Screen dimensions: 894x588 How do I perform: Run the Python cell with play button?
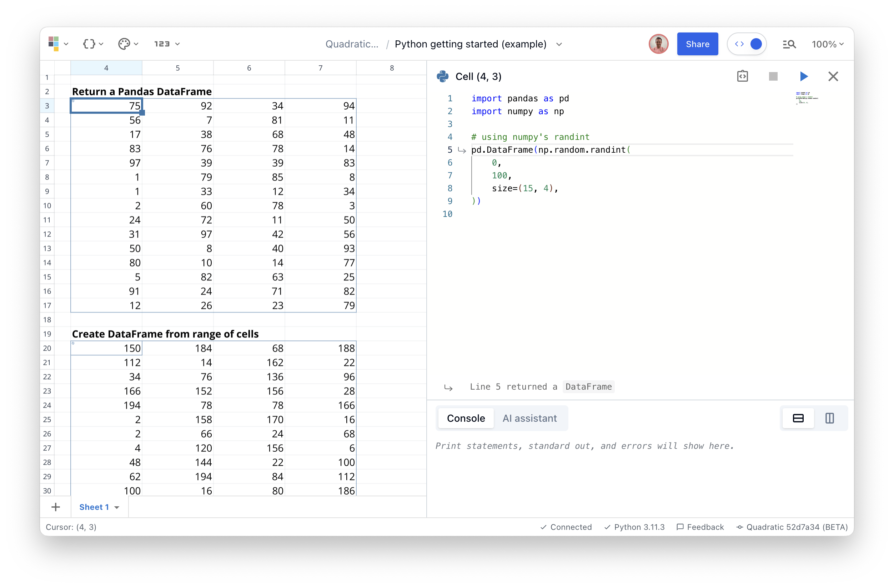tap(803, 77)
